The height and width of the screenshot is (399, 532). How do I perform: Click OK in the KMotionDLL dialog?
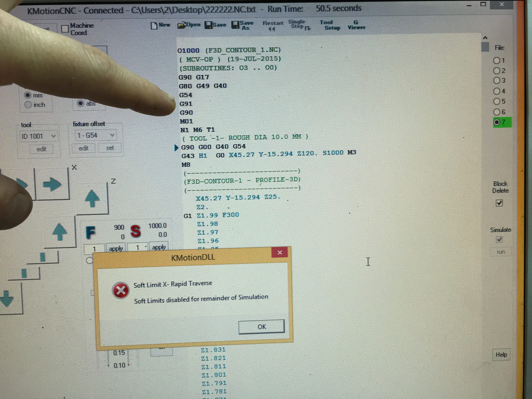pyautogui.click(x=261, y=327)
